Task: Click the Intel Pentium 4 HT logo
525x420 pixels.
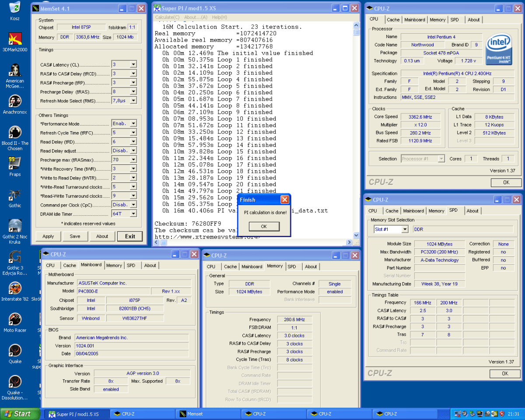Action: (498, 49)
